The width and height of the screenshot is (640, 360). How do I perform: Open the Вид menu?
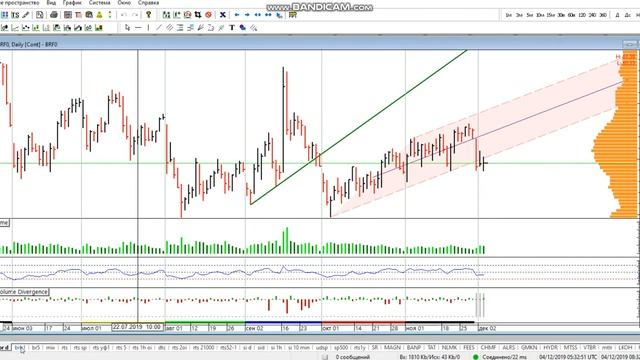coord(51,2)
